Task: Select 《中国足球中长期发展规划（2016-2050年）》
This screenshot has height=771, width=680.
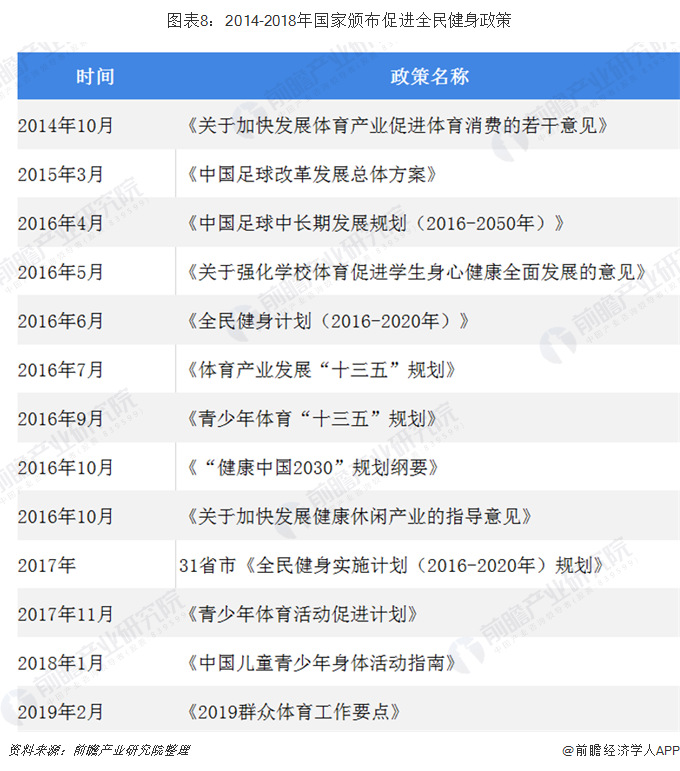Action: point(376,223)
